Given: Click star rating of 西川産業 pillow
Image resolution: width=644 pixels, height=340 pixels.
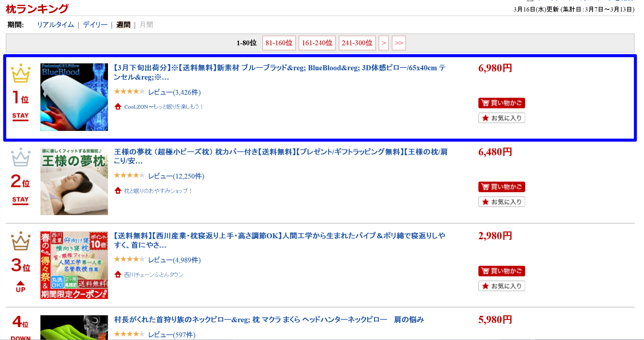Looking at the screenshot, I should 129,259.
